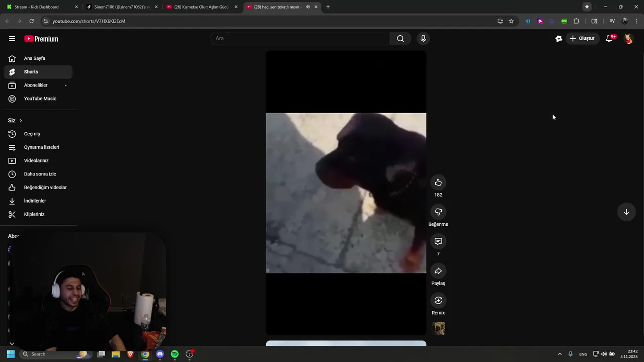Reload the page
This screenshot has height=362, width=644.
tap(31, 21)
